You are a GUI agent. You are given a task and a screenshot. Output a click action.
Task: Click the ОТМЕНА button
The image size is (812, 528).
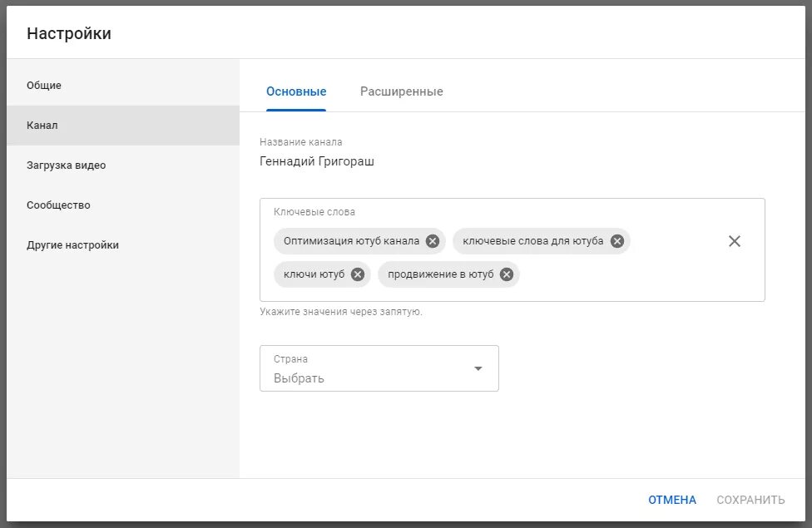coord(672,500)
